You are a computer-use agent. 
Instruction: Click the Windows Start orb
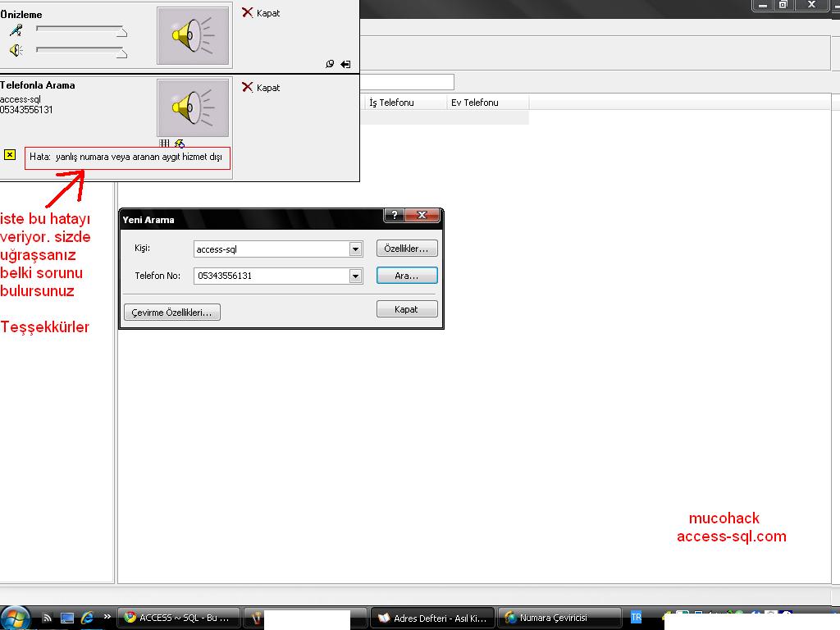click(16, 617)
